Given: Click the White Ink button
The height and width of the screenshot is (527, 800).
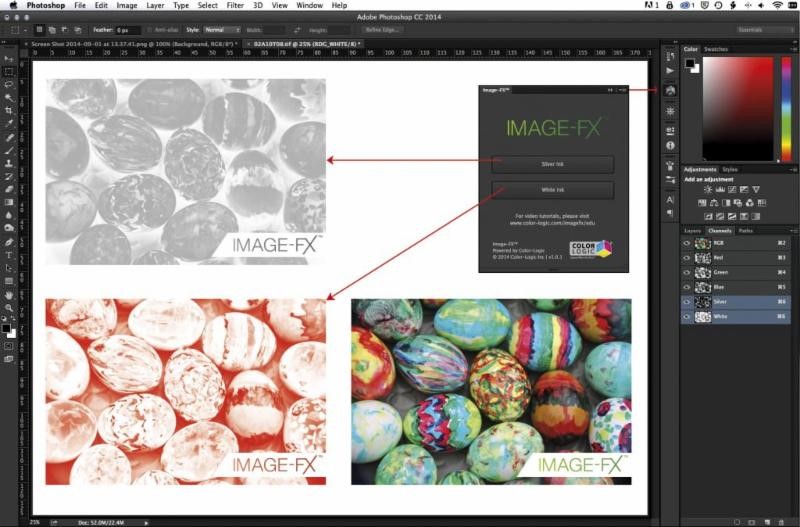Looking at the screenshot, I should coord(553,190).
